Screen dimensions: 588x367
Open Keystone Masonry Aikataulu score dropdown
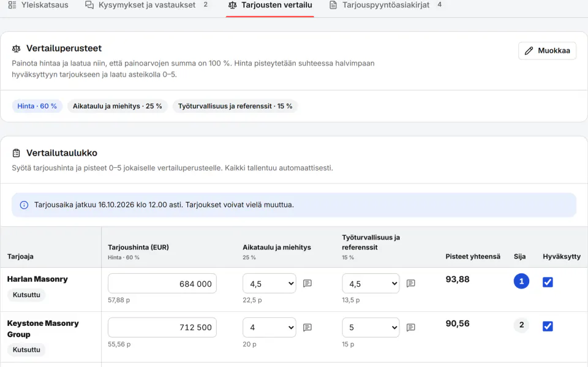tap(269, 327)
